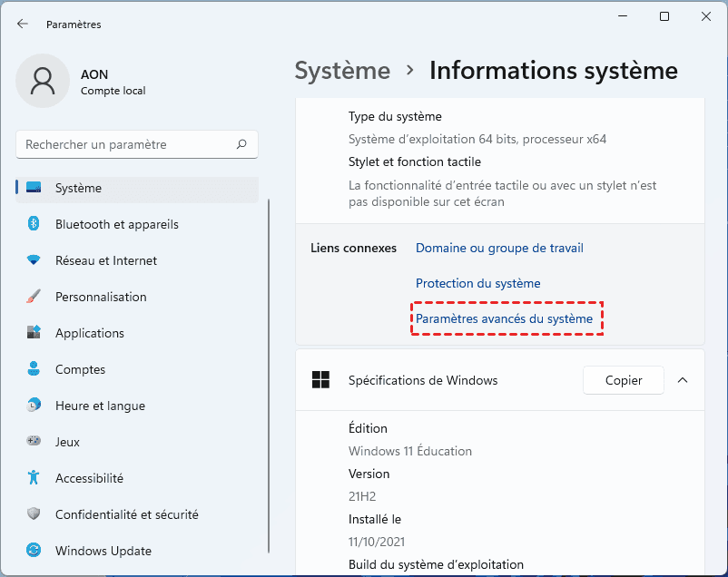Click the Personnalisation paintbrush icon
The image size is (728, 577).
tap(34, 297)
